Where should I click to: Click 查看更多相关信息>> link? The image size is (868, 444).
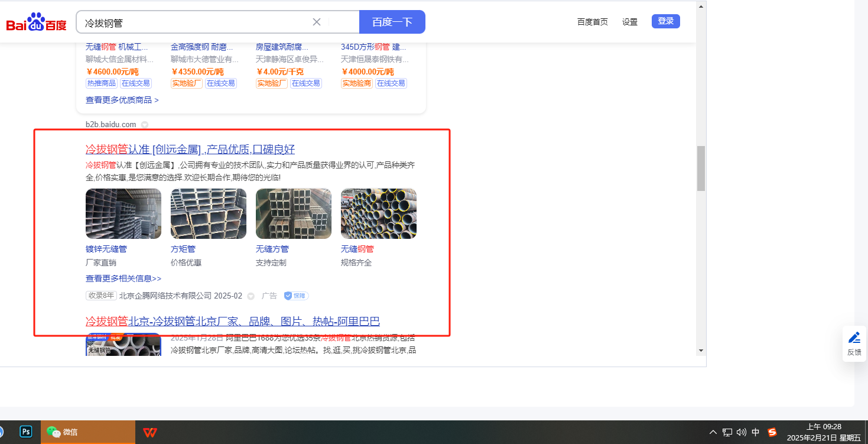click(123, 278)
